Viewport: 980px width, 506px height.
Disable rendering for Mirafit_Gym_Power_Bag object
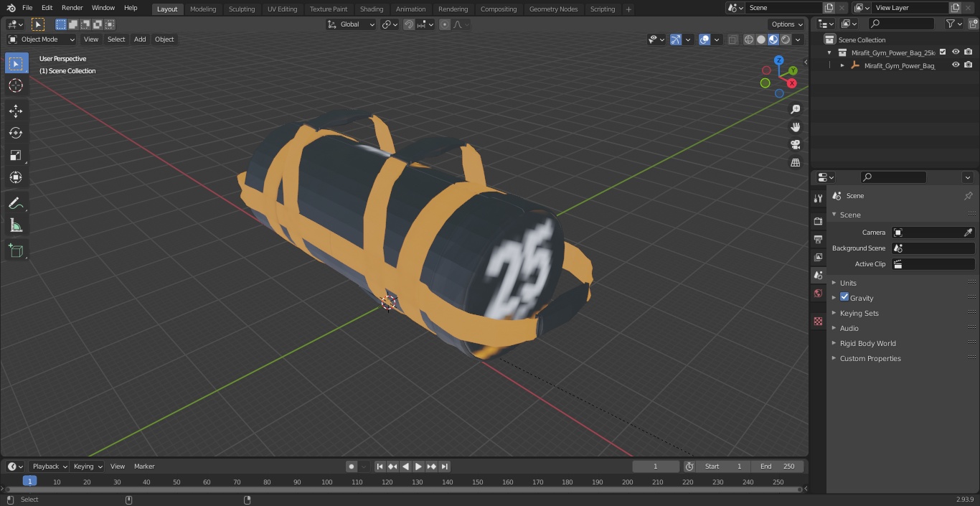pos(969,65)
